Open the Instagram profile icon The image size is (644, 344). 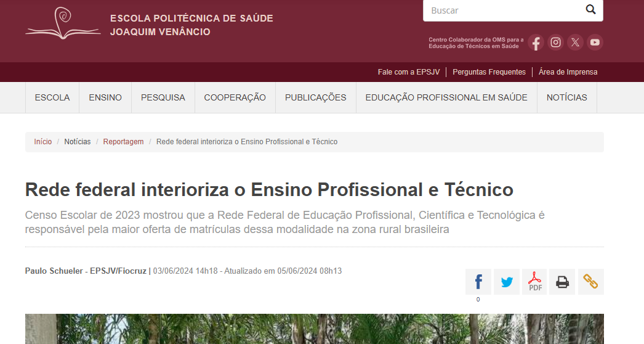click(x=556, y=43)
